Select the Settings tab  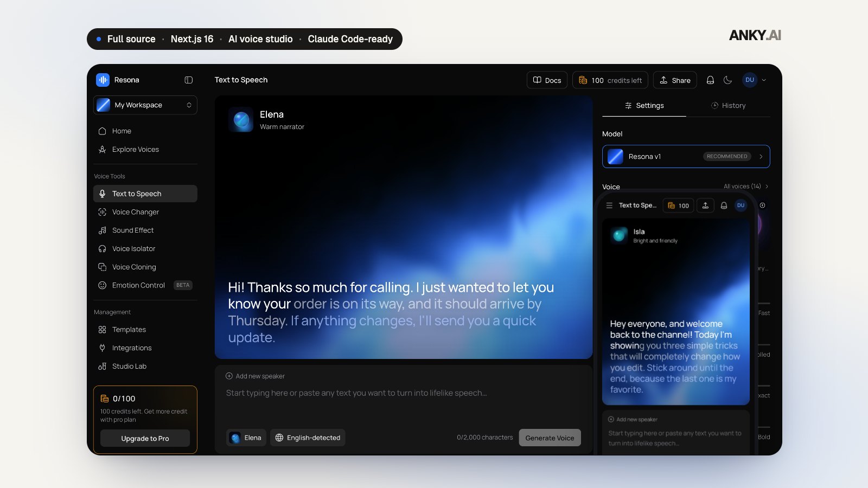tap(644, 106)
